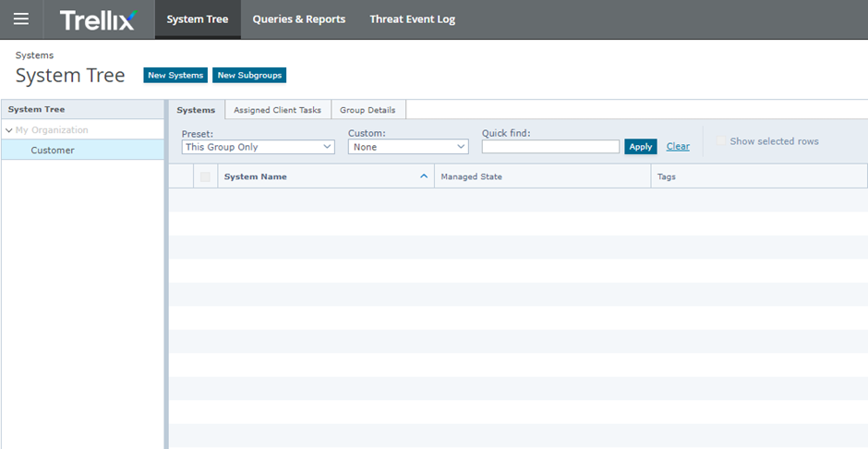This screenshot has width=868, height=449.
Task: Select the Customer group in the tree
Action: [x=53, y=151]
